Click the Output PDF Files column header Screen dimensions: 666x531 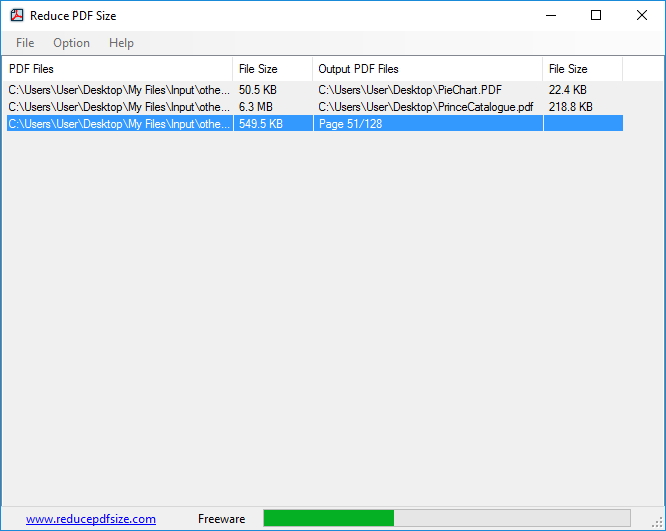(x=428, y=69)
